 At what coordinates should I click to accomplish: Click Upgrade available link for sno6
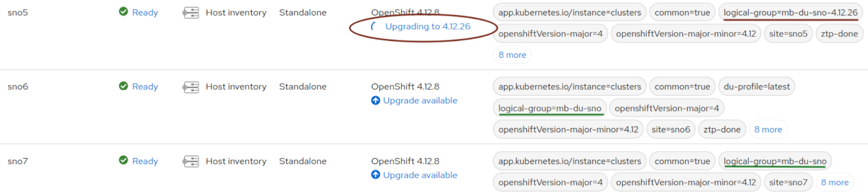(420, 100)
